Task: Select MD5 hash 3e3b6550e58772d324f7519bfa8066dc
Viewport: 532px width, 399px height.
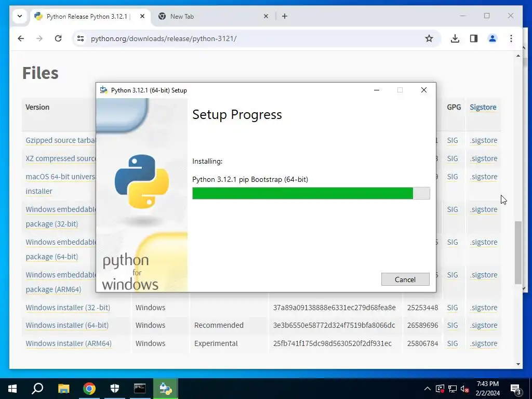Action: click(x=334, y=325)
